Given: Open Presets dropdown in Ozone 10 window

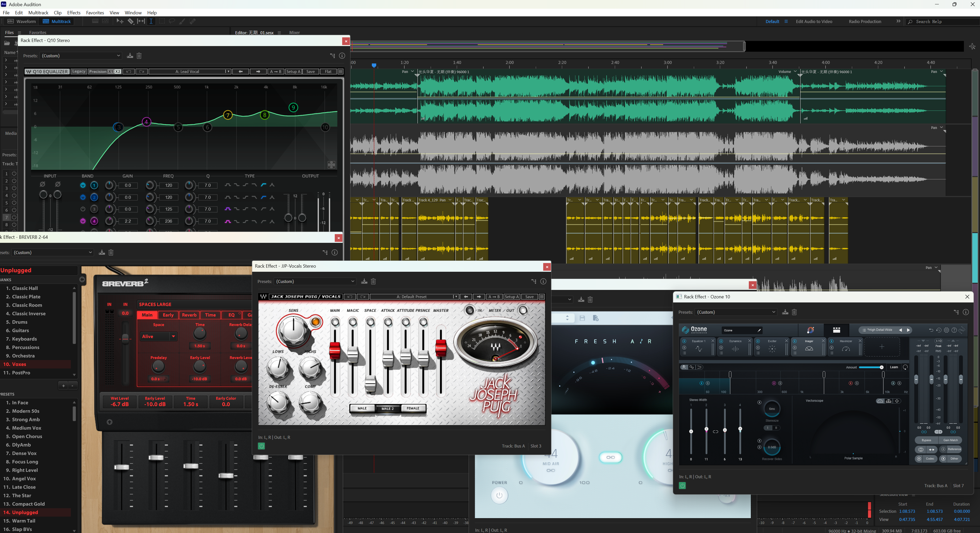Looking at the screenshot, I should coord(736,312).
